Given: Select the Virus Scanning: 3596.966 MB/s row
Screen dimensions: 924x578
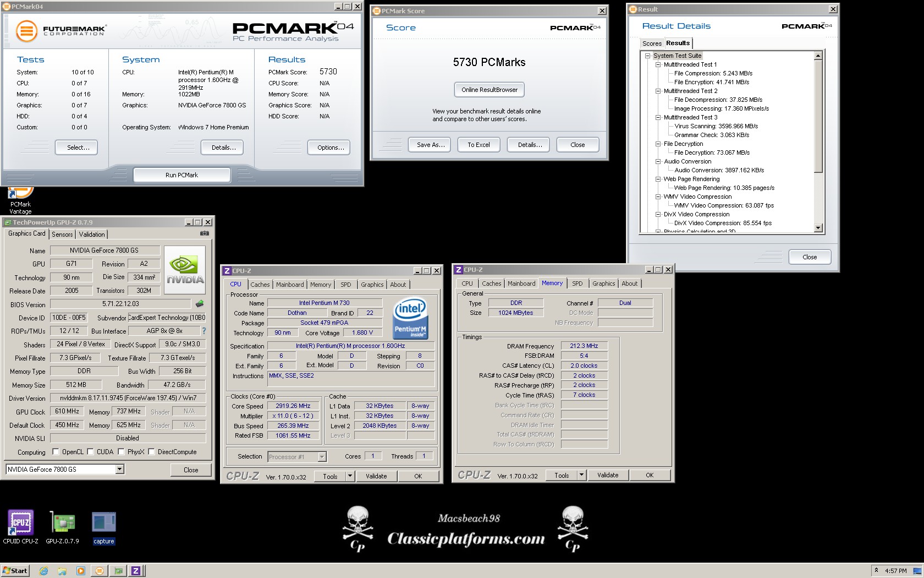Looking at the screenshot, I should (716, 126).
